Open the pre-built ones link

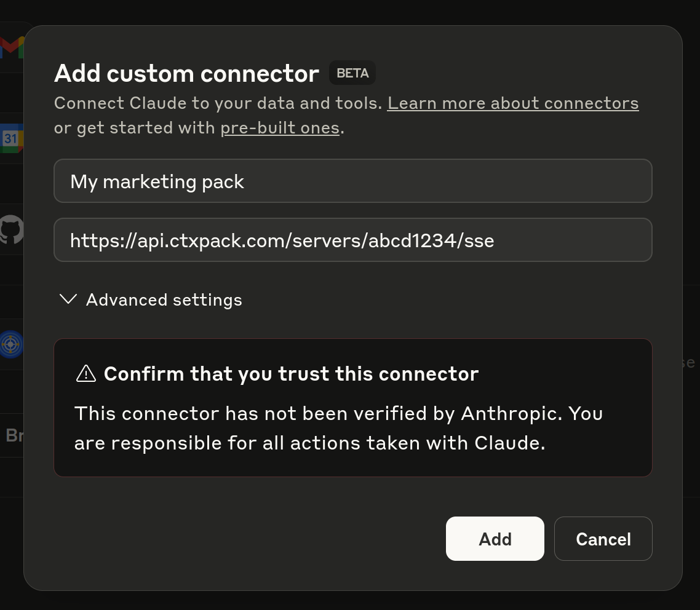[x=280, y=128]
